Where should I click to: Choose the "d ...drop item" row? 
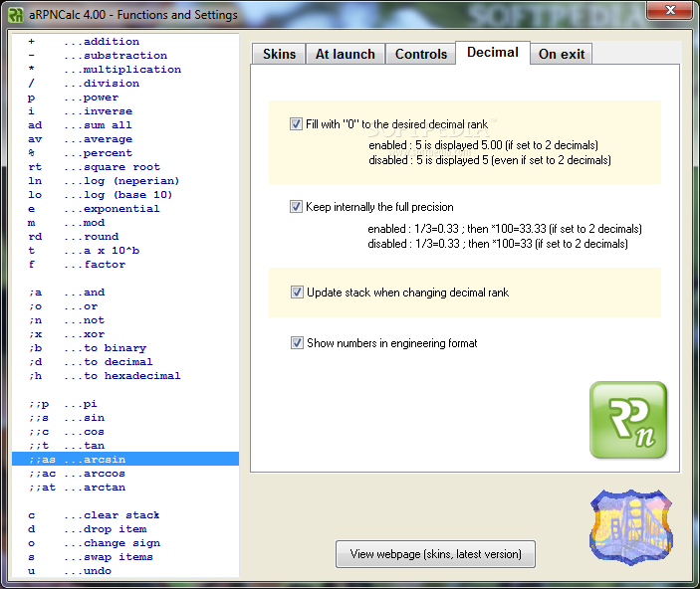(125, 528)
